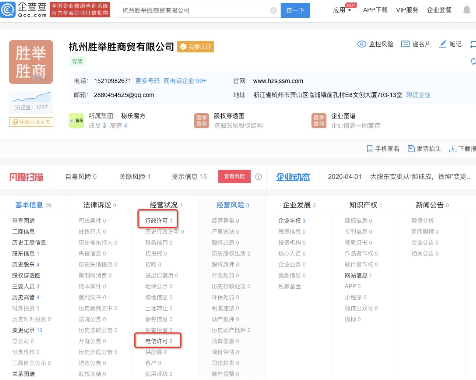
Task: Click the 附近企业 link
Action: (x=418, y=95)
